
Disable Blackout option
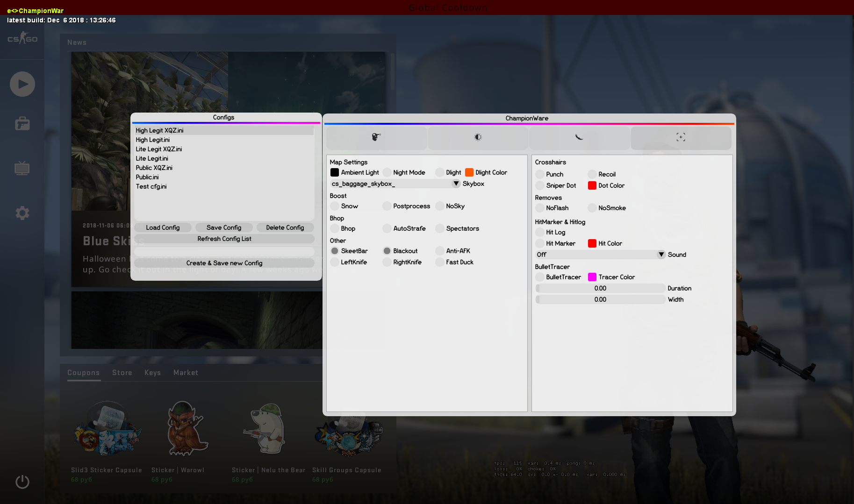point(387,251)
